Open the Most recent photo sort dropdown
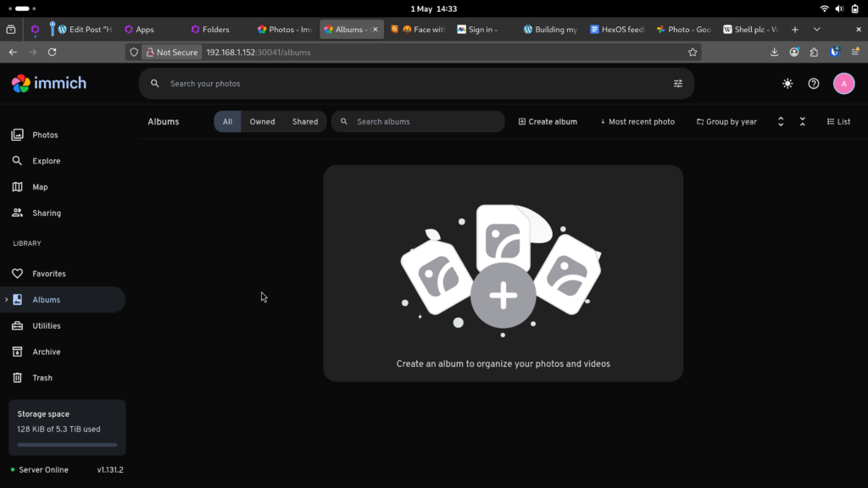This screenshot has height=488, width=868. click(637, 122)
